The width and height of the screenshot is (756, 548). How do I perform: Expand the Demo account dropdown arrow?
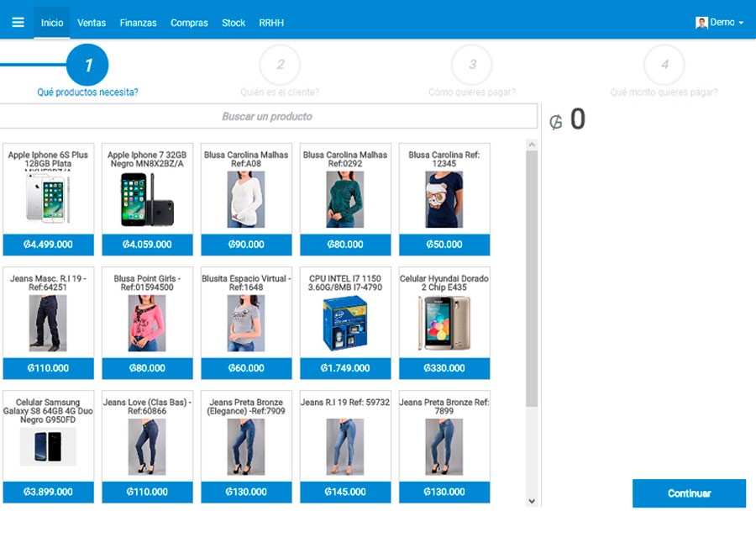click(741, 23)
